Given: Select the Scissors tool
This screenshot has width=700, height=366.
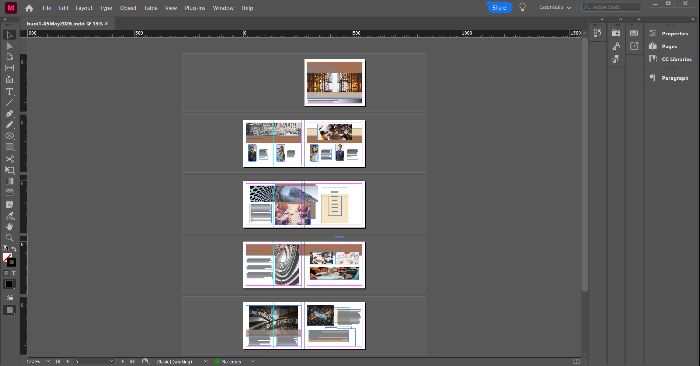Looking at the screenshot, I should [x=10, y=159].
